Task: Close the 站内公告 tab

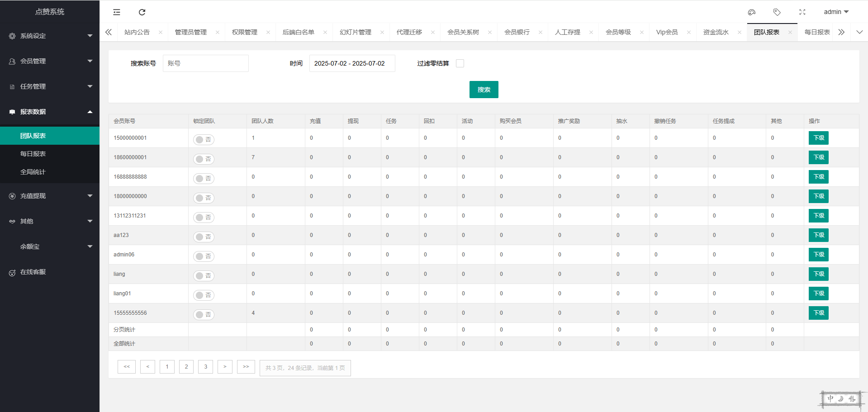Action: tap(160, 33)
